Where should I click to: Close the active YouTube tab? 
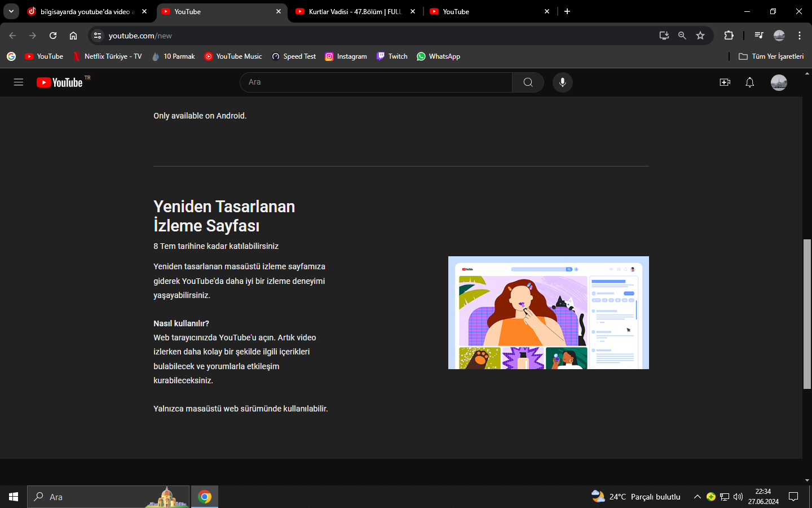279,11
